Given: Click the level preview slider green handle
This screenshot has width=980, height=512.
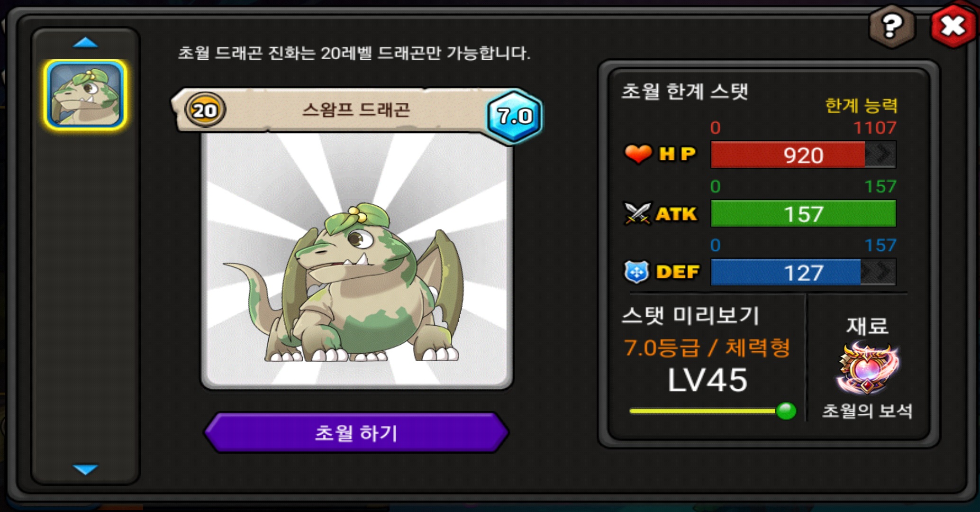Looking at the screenshot, I should 786,411.
